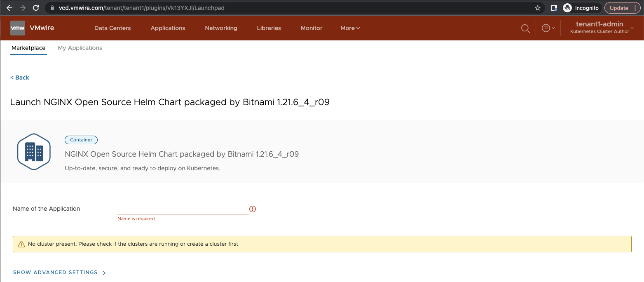Screen dimensions: 644x282
Task: Open the browser side panel icon
Action: (x=554, y=8)
